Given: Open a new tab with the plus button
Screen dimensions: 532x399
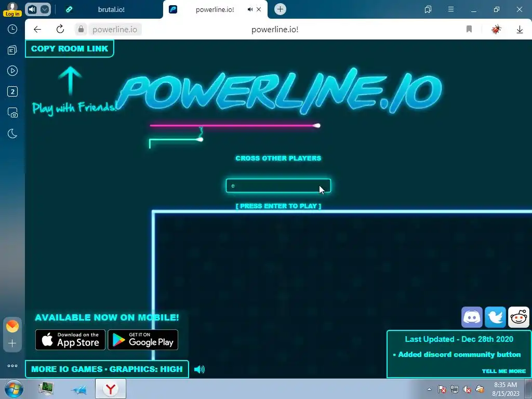Looking at the screenshot, I should [280, 9].
